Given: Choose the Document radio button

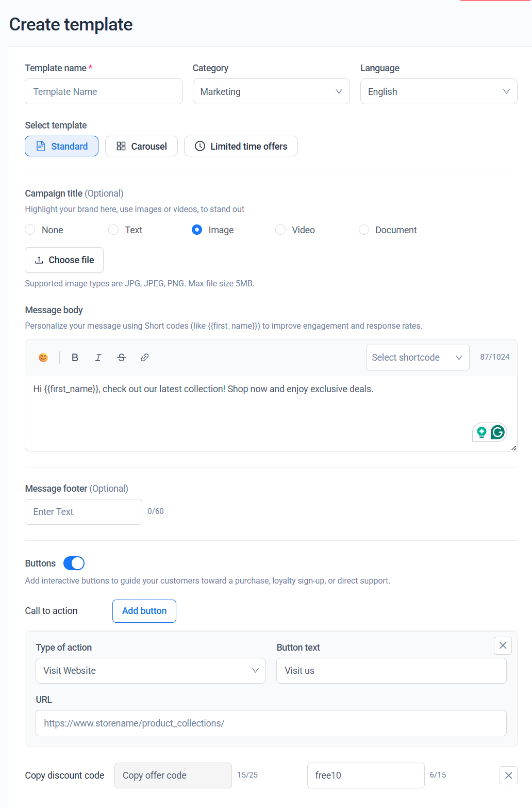Looking at the screenshot, I should tap(364, 230).
